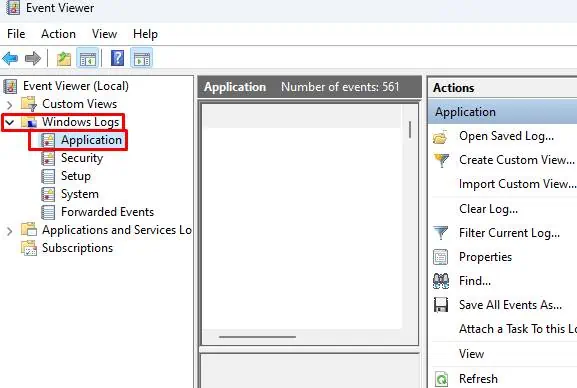
Task: Select the Subscriptions node
Action: [77, 248]
